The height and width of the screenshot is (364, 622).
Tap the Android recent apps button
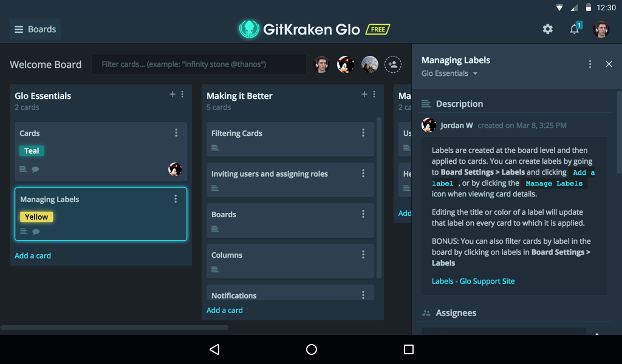click(x=409, y=349)
